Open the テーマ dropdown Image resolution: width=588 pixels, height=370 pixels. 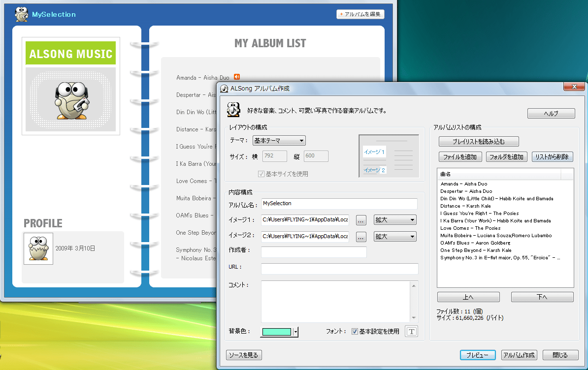(279, 140)
